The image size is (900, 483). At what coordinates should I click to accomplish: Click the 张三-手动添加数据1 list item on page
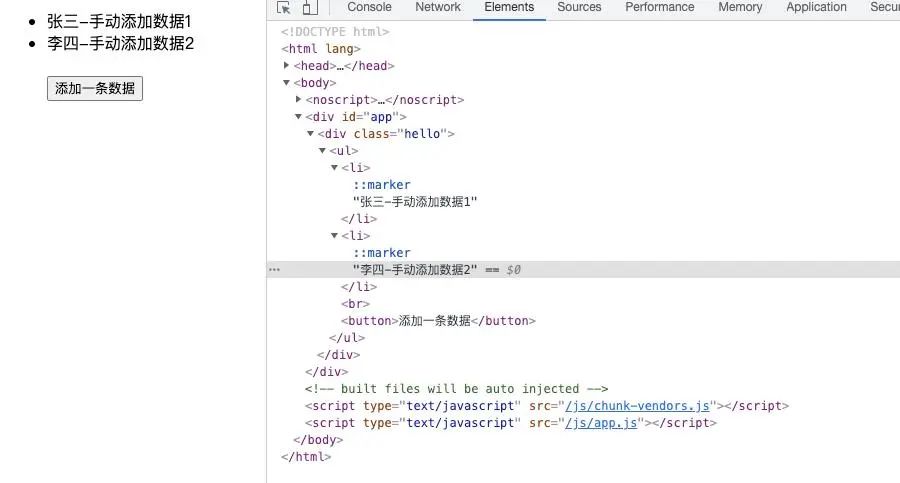pyautogui.click(x=119, y=22)
